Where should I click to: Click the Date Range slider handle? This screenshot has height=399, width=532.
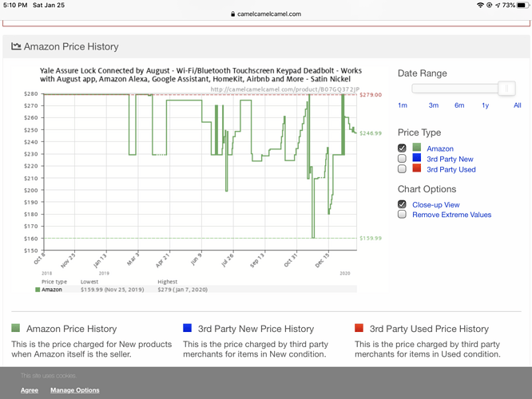point(506,89)
